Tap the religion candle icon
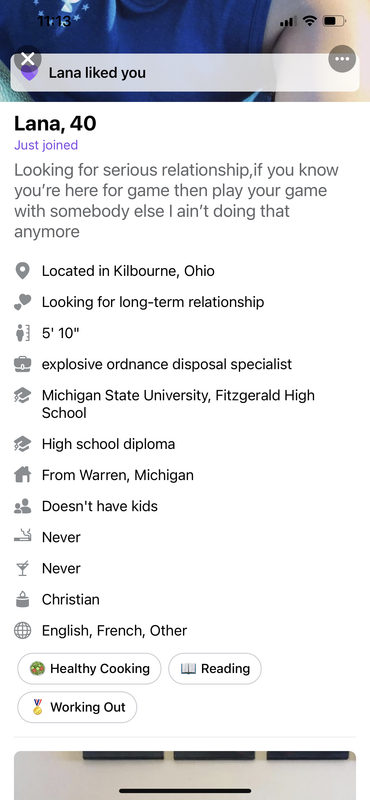This screenshot has height=800, width=370. coord(22,599)
